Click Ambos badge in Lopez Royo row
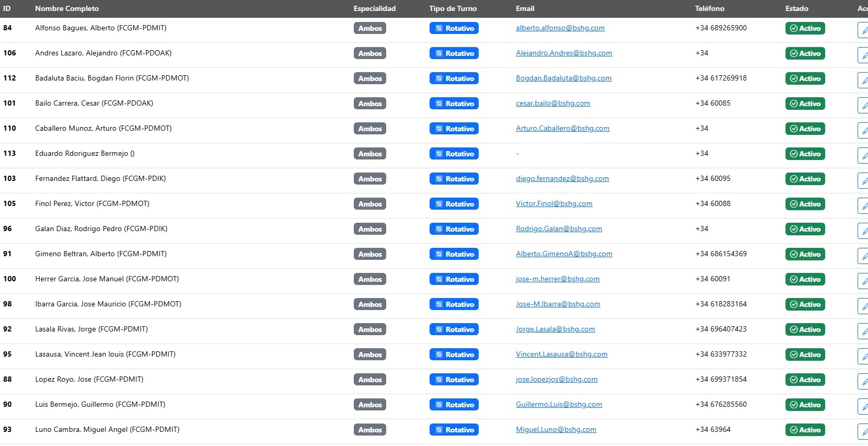This screenshot has height=446, width=868. tap(370, 380)
